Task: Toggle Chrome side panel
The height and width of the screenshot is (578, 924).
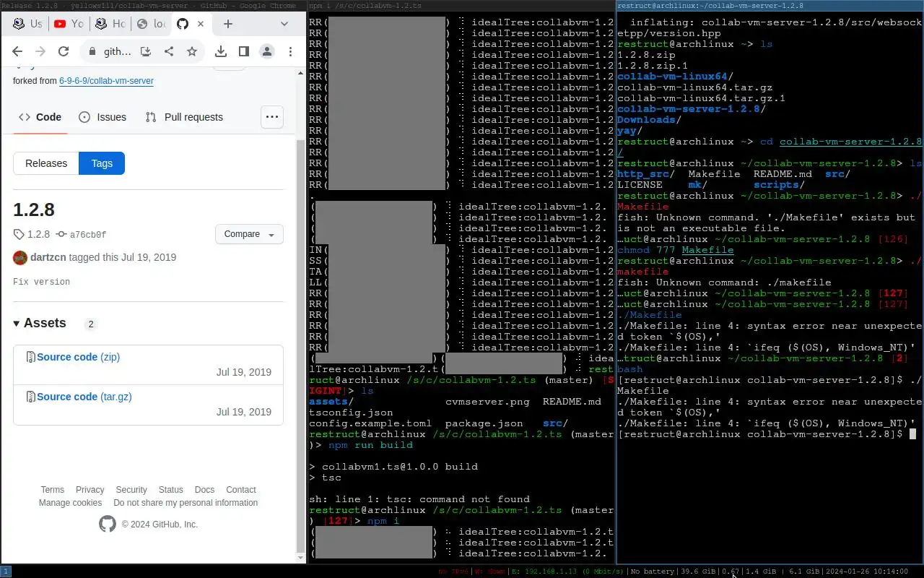Action: 244,51
